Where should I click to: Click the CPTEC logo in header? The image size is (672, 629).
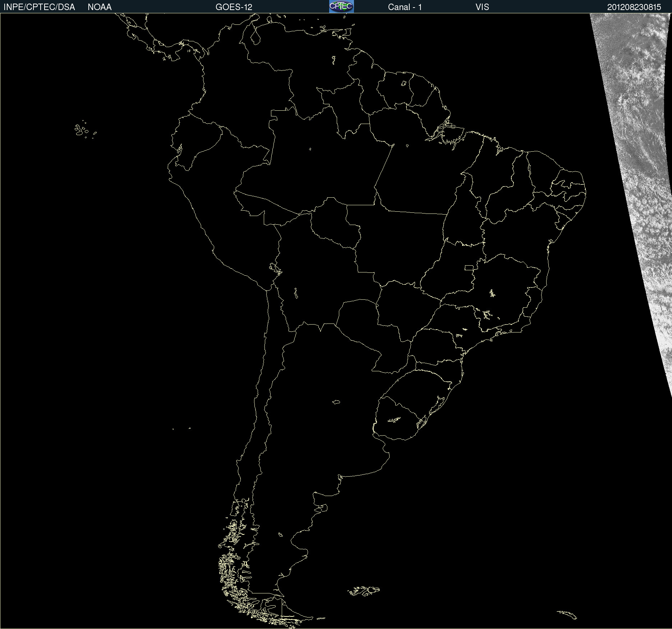[341, 6]
